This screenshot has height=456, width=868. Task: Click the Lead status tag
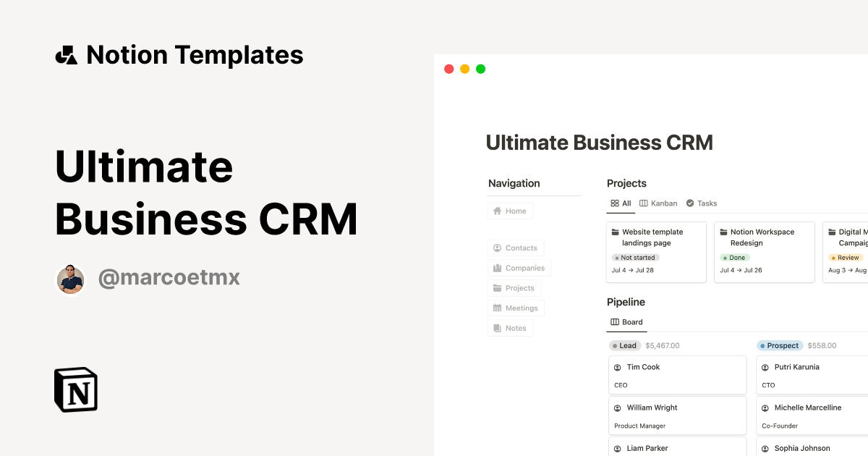pyautogui.click(x=624, y=346)
